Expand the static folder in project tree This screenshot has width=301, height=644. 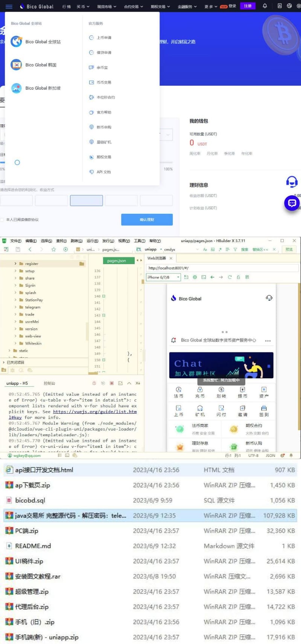[x=9, y=351]
